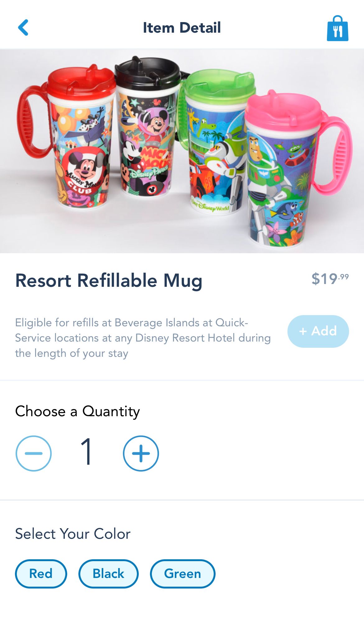Tap the $19.99 price label
364x633 pixels.
coord(330,279)
